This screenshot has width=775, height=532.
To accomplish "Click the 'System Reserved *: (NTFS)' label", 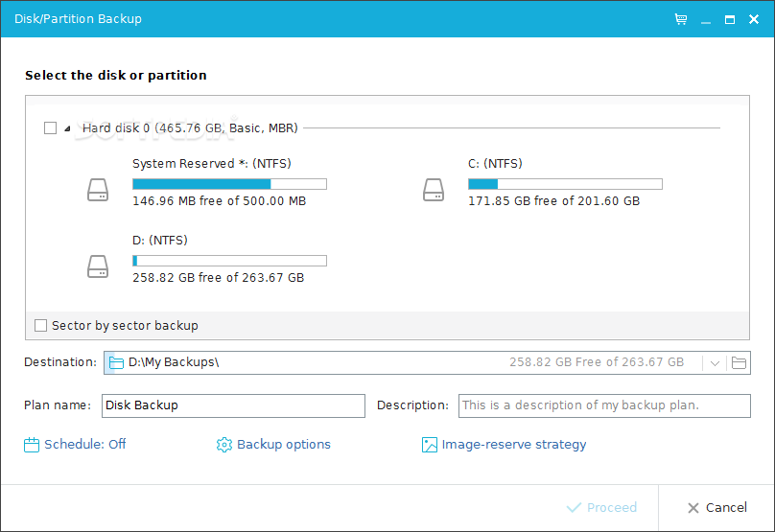I will [x=212, y=164].
